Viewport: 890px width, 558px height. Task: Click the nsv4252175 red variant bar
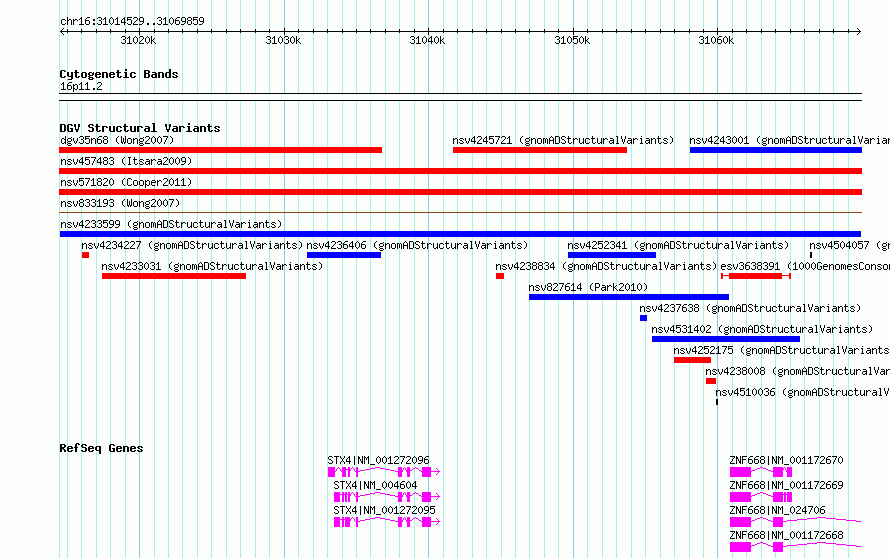(x=692, y=360)
